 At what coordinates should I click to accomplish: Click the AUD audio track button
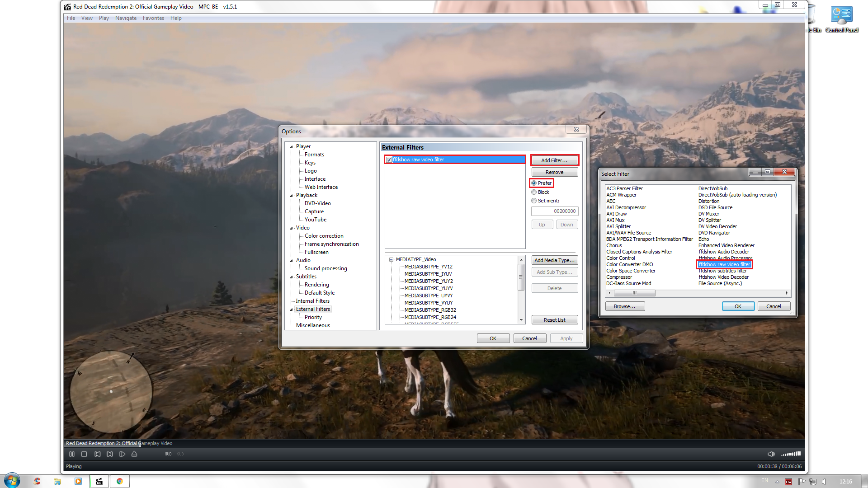168,454
